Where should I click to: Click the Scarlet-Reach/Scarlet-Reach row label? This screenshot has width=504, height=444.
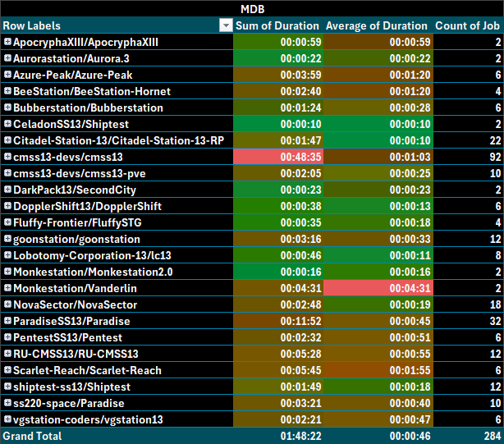[x=87, y=370]
